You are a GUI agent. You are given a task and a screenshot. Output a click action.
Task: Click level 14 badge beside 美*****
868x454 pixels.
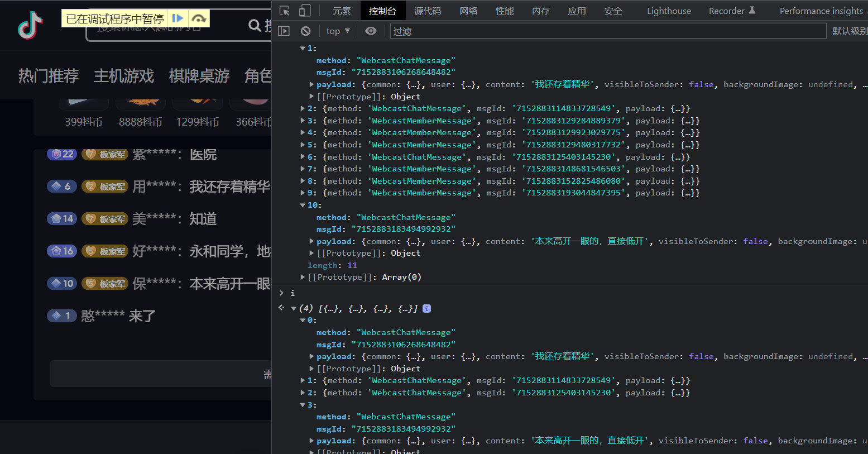tap(62, 219)
